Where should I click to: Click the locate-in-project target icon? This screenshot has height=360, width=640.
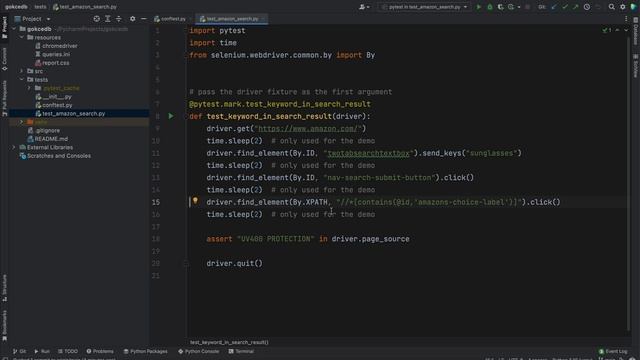(96, 19)
